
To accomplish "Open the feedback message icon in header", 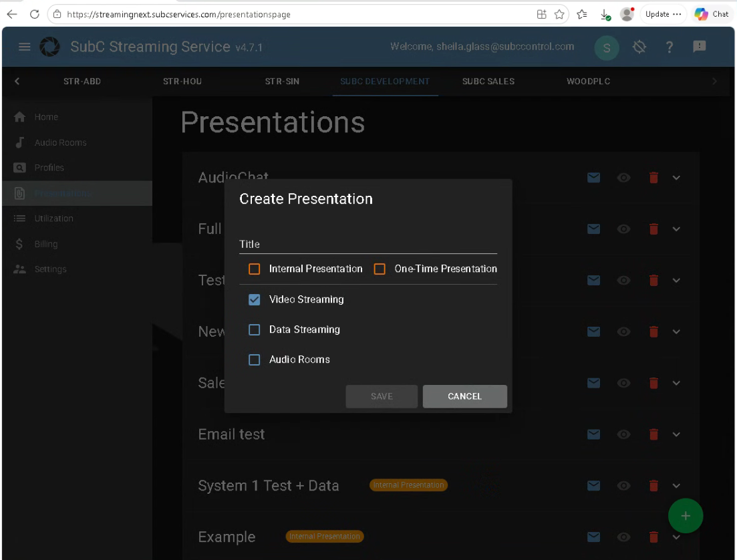I will point(700,47).
